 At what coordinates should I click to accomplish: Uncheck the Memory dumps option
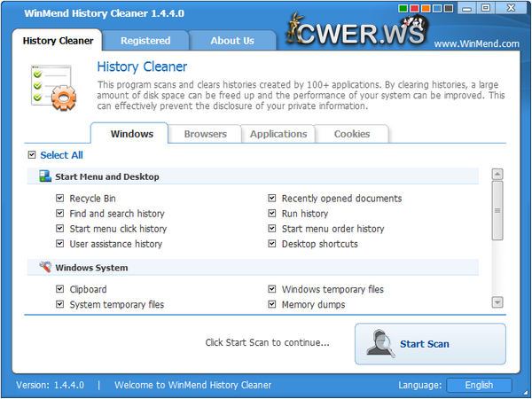click(x=272, y=304)
